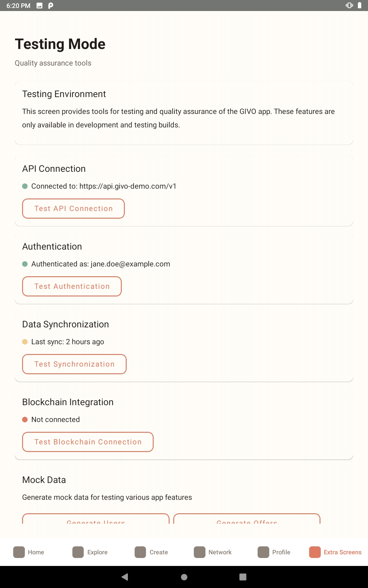This screenshot has width=368, height=588.
Task: Open the Explore tab label
Action: 97,552
